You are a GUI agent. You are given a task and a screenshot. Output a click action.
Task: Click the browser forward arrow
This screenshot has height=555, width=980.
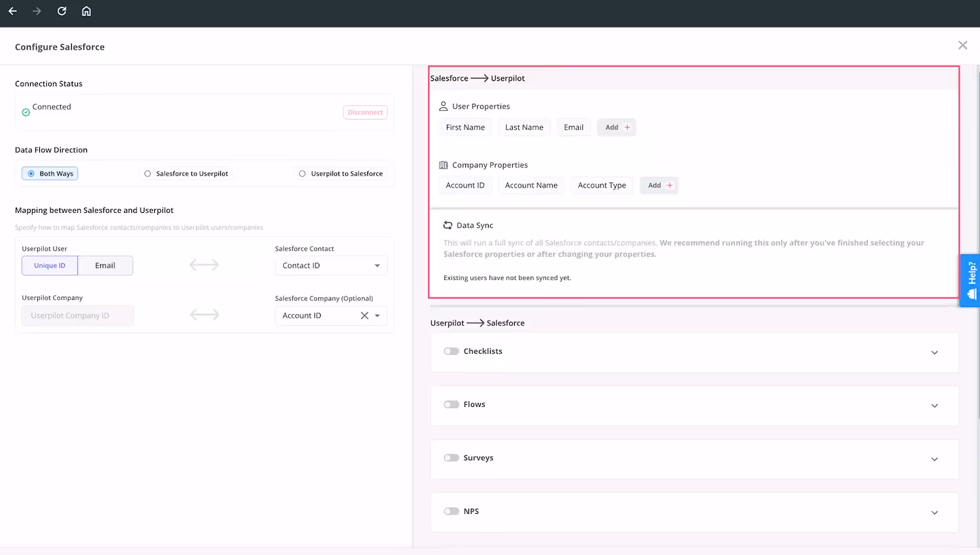point(37,11)
